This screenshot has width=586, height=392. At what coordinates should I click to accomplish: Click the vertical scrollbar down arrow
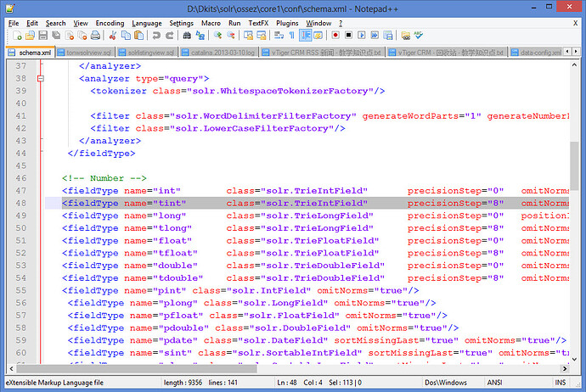(x=575, y=359)
